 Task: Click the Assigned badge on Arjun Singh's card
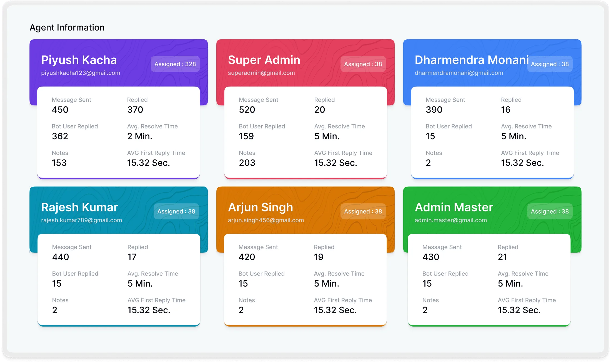[x=363, y=211]
